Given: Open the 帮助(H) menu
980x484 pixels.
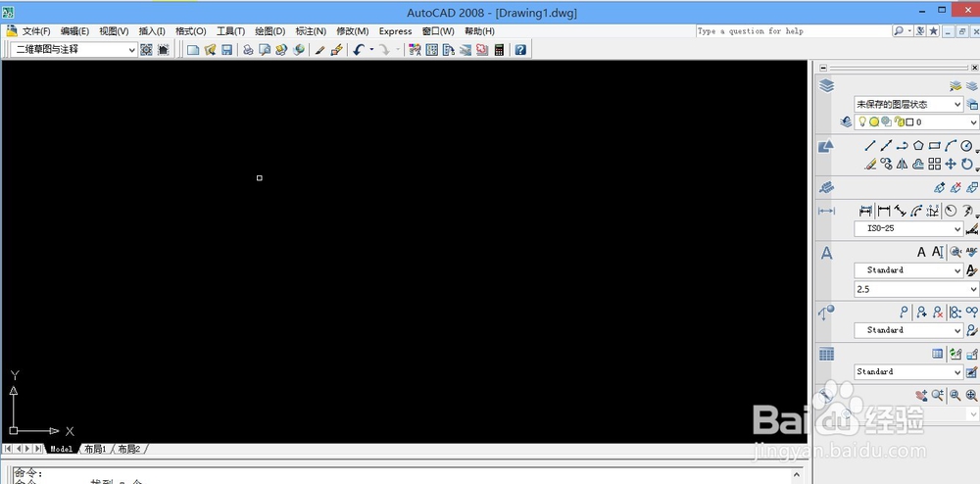Looking at the screenshot, I should [479, 31].
